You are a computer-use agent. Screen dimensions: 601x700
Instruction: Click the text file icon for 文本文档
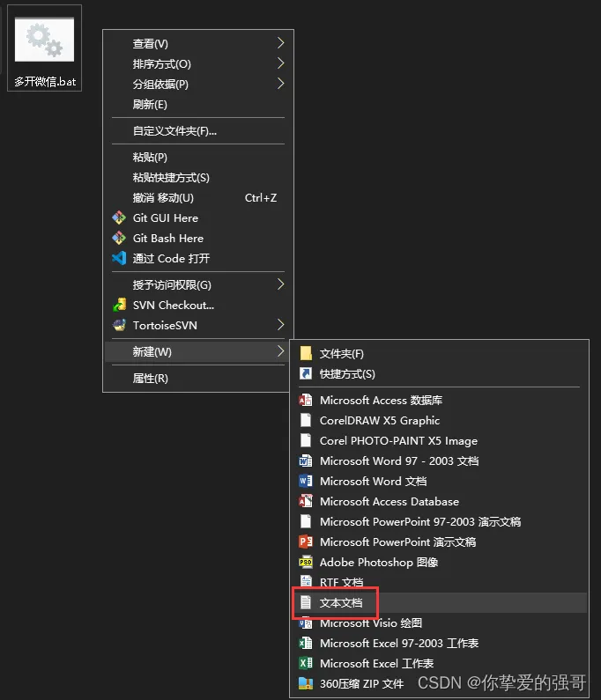306,602
